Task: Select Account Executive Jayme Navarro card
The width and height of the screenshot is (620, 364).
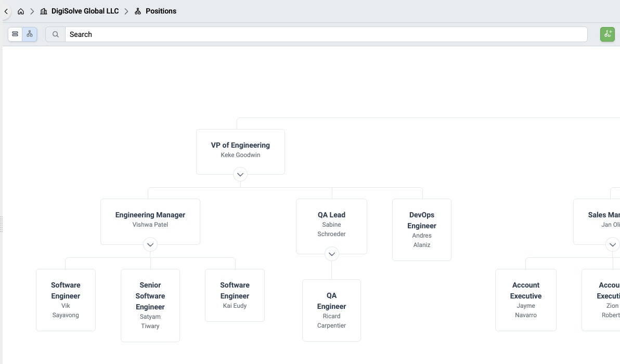Action: pyautogui.click(x=526, y=300)
